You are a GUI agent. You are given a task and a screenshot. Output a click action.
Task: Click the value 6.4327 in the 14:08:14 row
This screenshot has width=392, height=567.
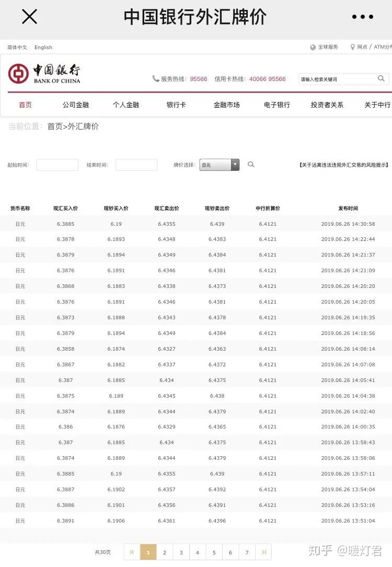point(167,349)
